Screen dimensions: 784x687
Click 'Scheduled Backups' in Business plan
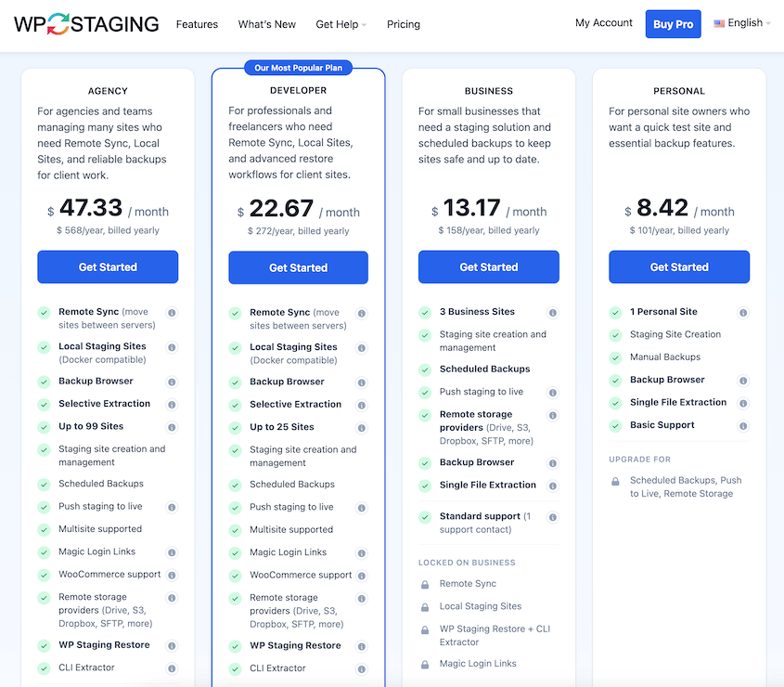click(x=484, y=369)
